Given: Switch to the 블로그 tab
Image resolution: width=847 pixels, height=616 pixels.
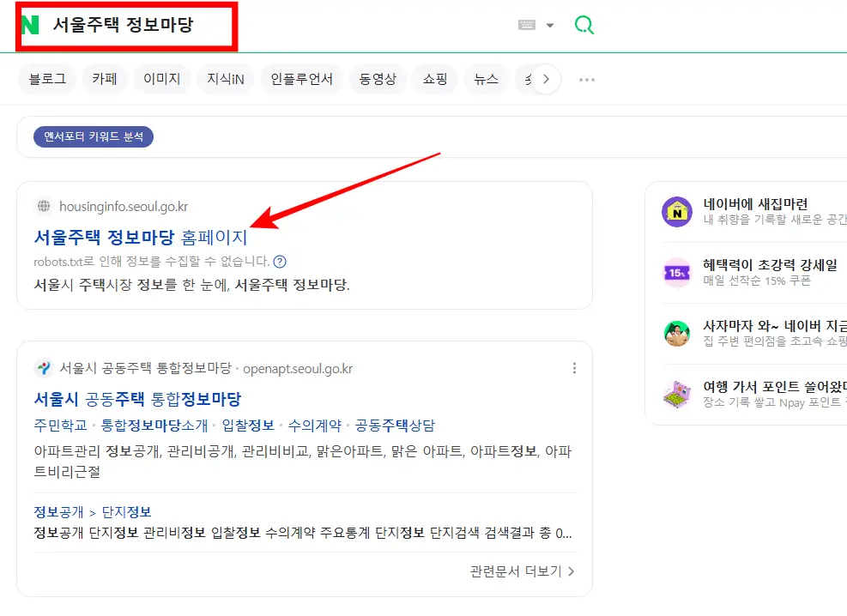Looking at the screenshot, I should [x=47, y=80].
